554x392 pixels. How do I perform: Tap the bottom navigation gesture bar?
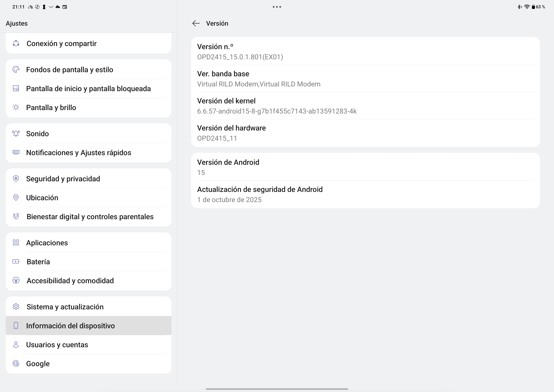(277, 389)
